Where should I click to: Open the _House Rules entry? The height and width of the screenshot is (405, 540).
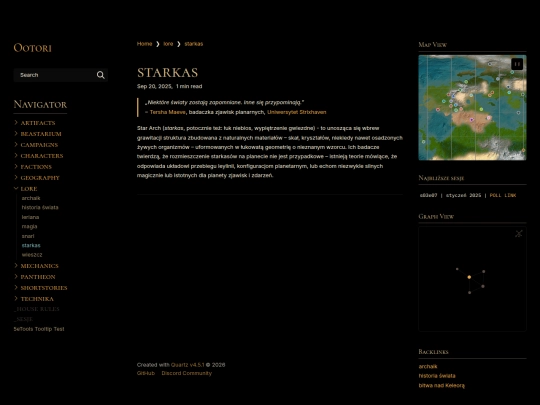click(37, 309)
